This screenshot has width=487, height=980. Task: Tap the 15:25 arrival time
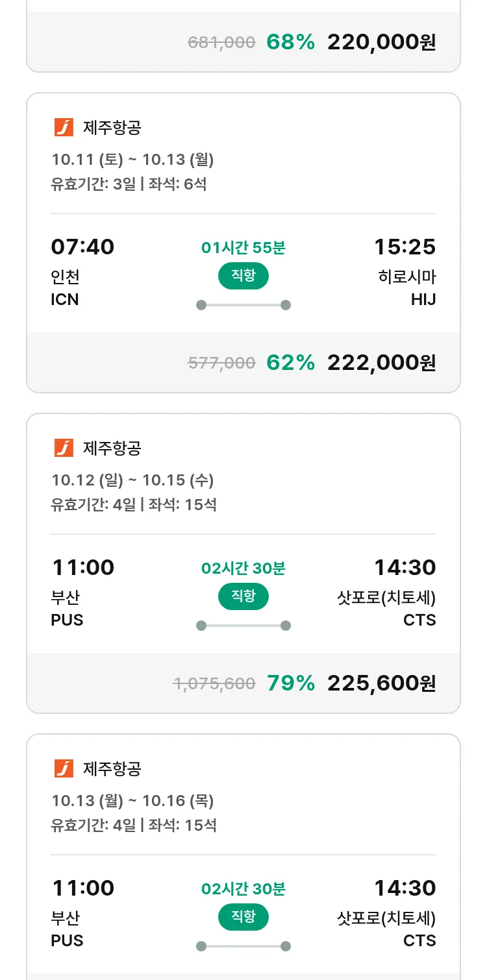coord(405,247)
